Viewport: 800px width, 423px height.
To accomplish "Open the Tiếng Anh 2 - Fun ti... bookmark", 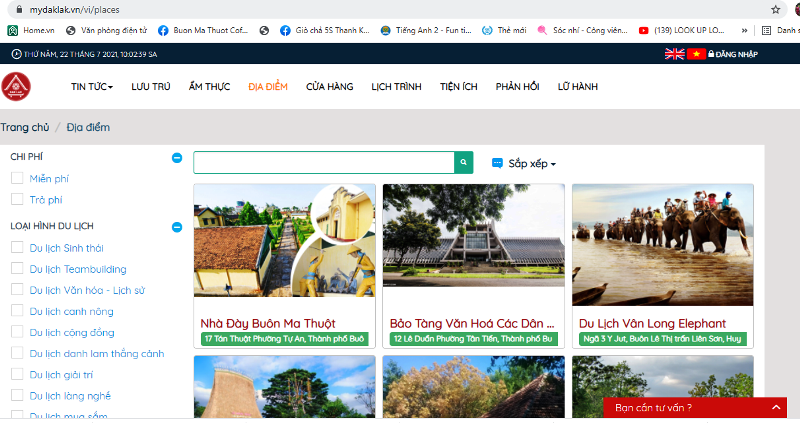I will pyautogui.click(x=426, y=31).
